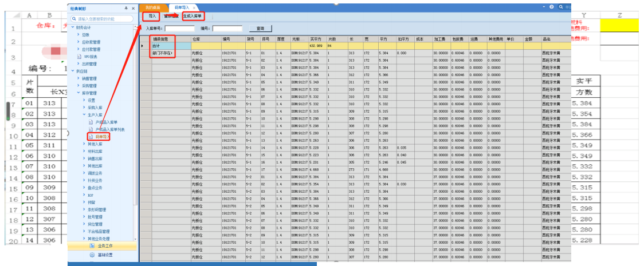
Task: Click the 入库单号 input field
Action: [180, 28]
